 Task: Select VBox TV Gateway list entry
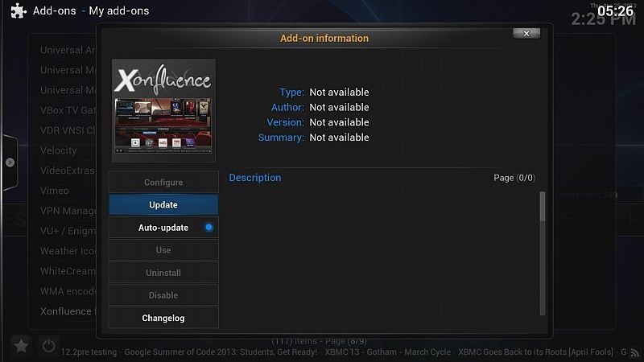[68, 110]
